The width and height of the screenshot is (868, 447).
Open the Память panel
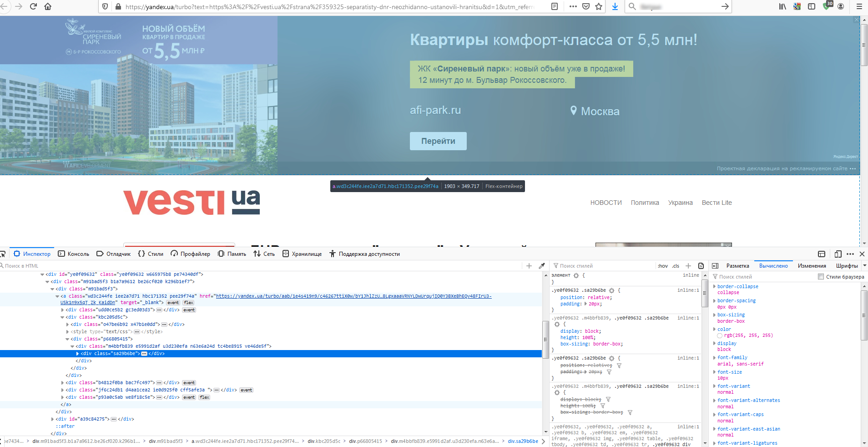231,254
